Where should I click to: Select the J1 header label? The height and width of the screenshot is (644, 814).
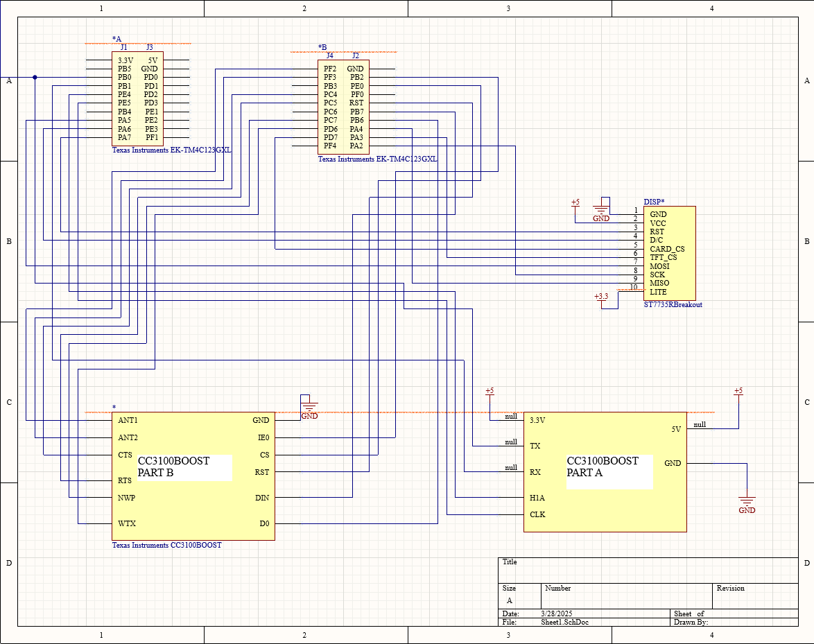pos(123,47)
